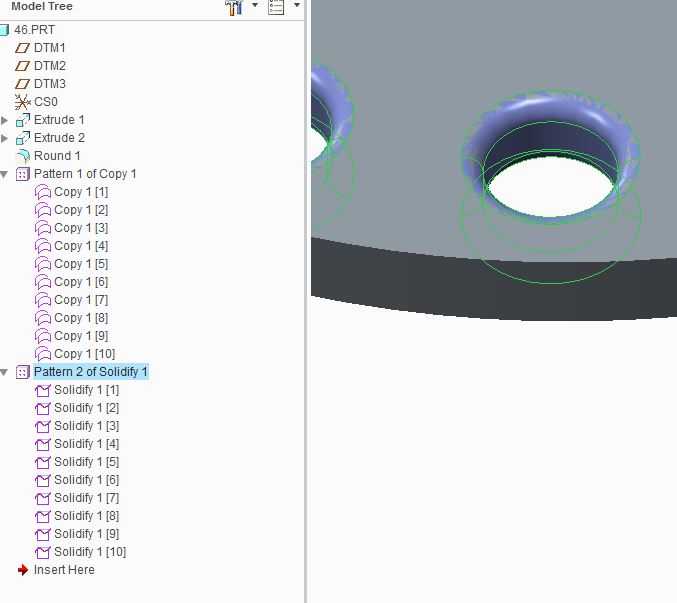Click the Pattern 2 of Solidify 1 icon
The height and width of the screenshot is (603, 677).
23,372
